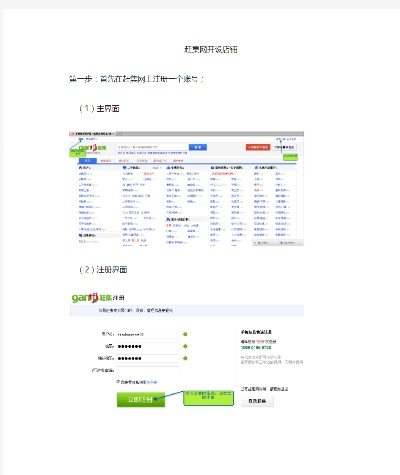Focus the search box on Ganji main page
Viewport: 400px width, 475px height.
click(152, 147)
